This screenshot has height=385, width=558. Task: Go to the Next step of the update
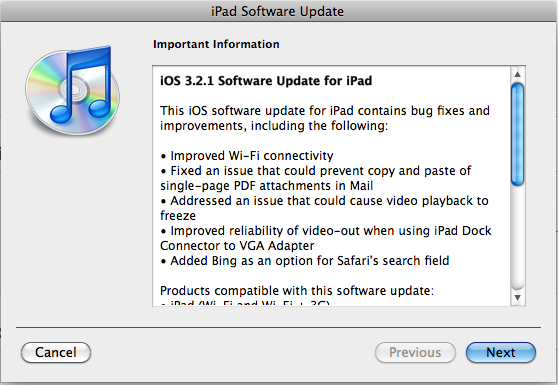pyautogui.click(x=501, y=352)
